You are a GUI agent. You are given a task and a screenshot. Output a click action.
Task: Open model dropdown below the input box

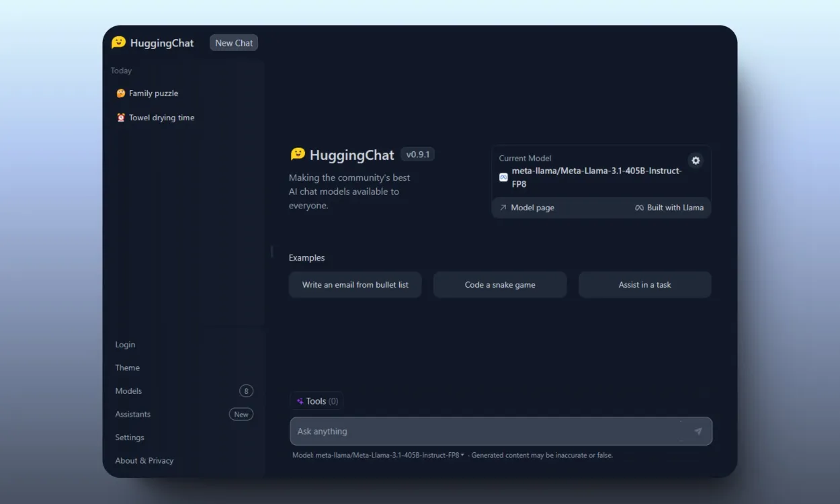(x=390, y=455)
